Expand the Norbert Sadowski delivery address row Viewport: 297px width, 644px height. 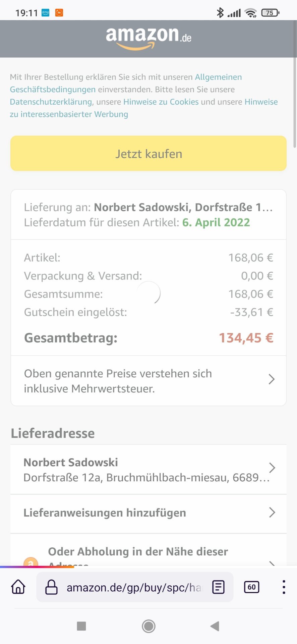click(x=272, y=468)
